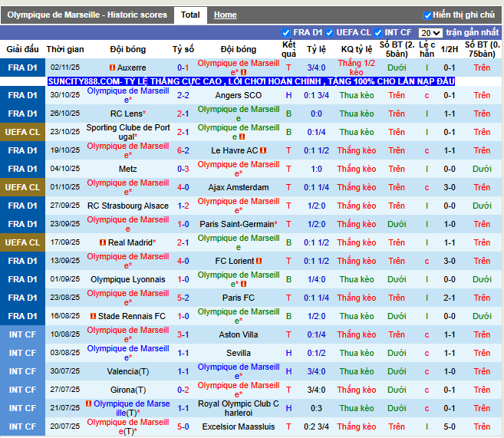Open Girona(T) team link
504x438 pixels.
[127, 390]
